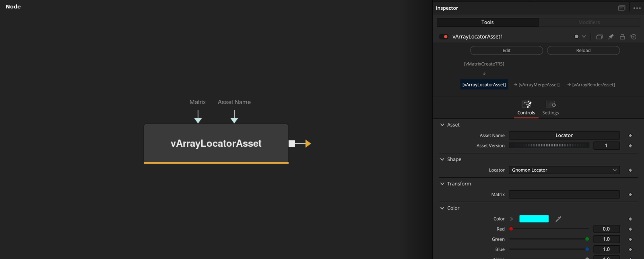Click the vArrayLocatorAsset1 tool name

pos(478,37)
